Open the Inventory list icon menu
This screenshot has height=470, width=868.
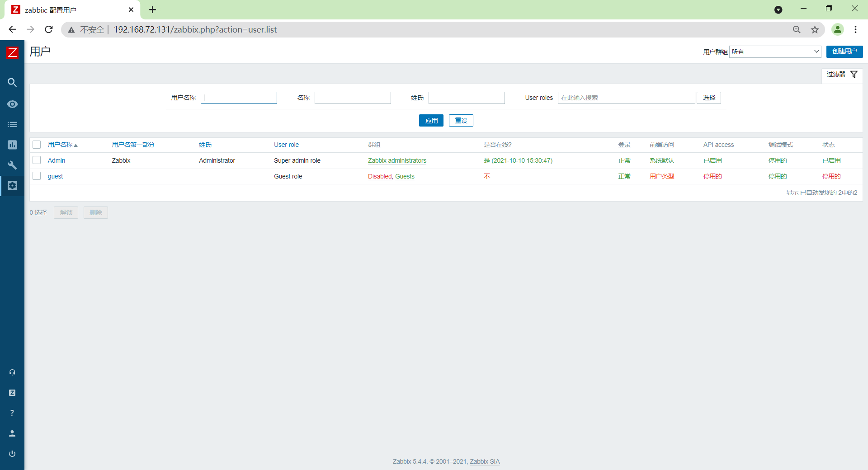point(12,124)
